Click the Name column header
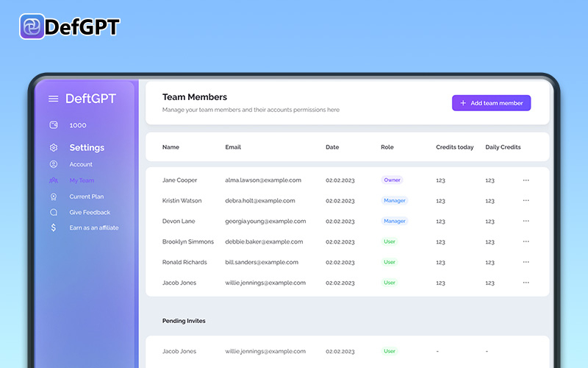Image resolution: width=588 pixels, height=368 pixels. click(171, 147)
